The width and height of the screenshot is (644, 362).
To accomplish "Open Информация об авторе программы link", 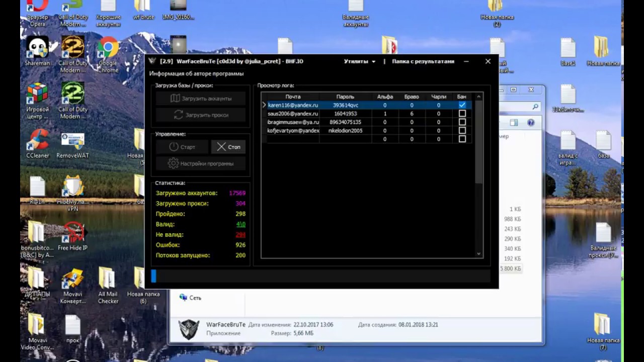I will 196,74.
